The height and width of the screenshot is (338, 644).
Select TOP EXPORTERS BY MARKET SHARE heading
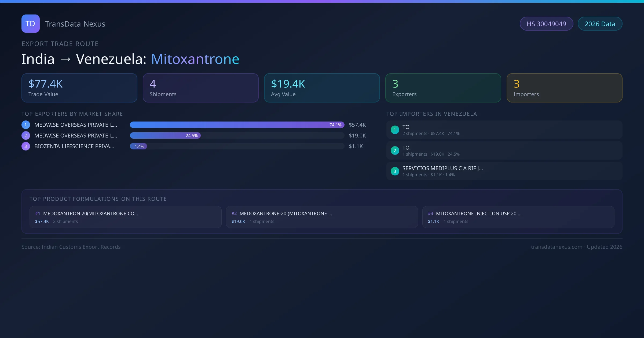coord(72,114)
